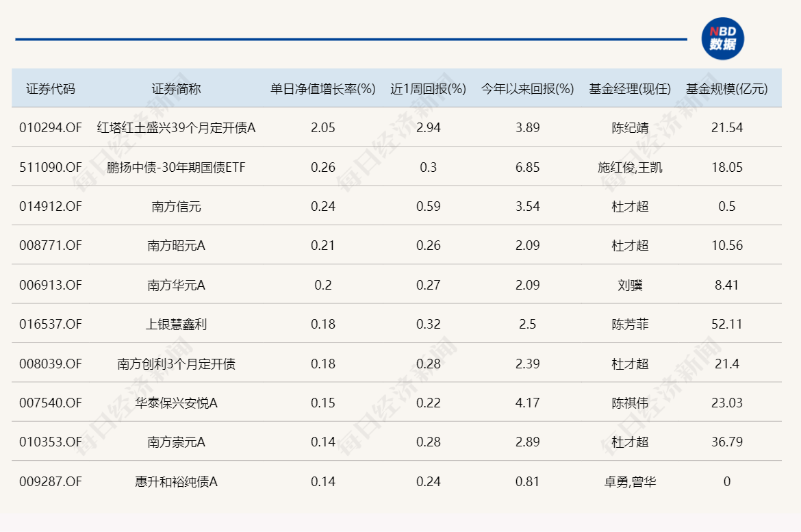801x532 pixels.
Task: Click the daily growth value 0.21
Action: point(323,245)
